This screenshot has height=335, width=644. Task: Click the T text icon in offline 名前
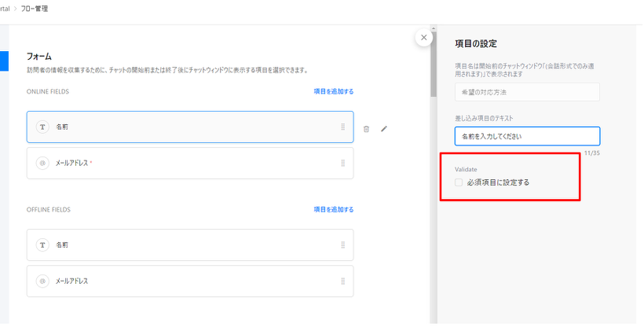pyautogui.click(x=42, y=245)
